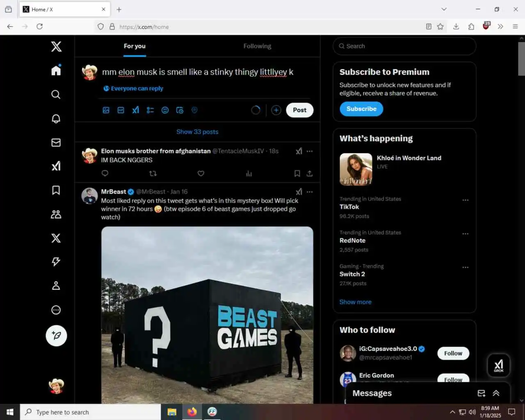525x420 pixels.
Task: Schedule the post with calendar icon
Action: coord(180,110)
